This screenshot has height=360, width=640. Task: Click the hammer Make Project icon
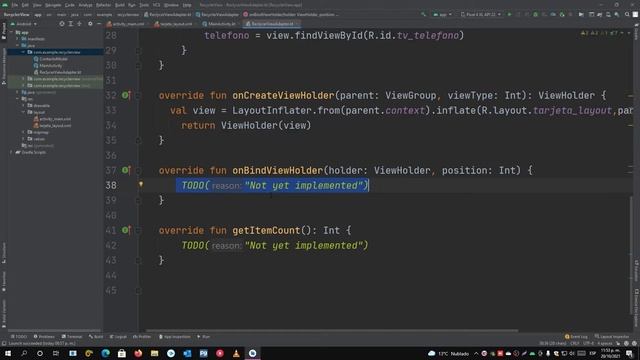tap(423, 14)
